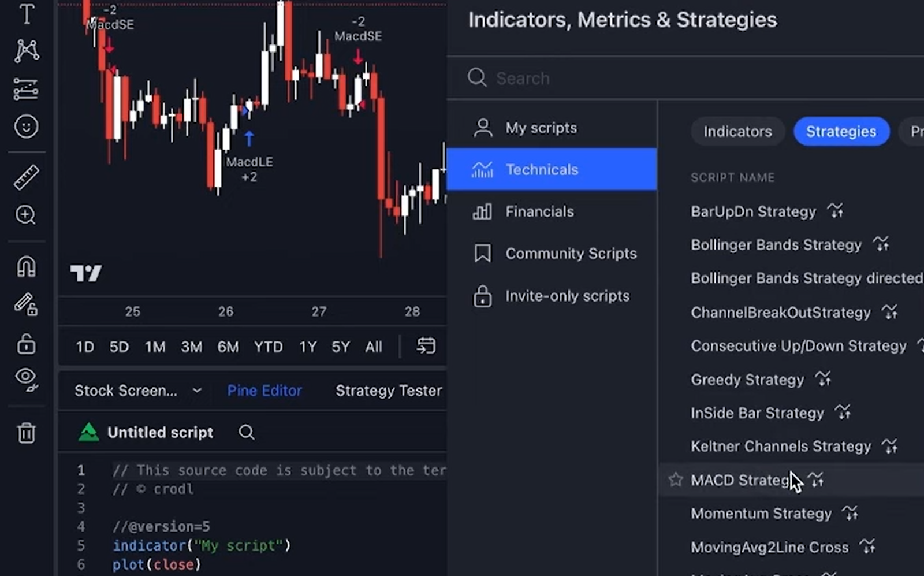Open the Pine Editor panel
Screen dimensions: 924x576
coord(264,391)
